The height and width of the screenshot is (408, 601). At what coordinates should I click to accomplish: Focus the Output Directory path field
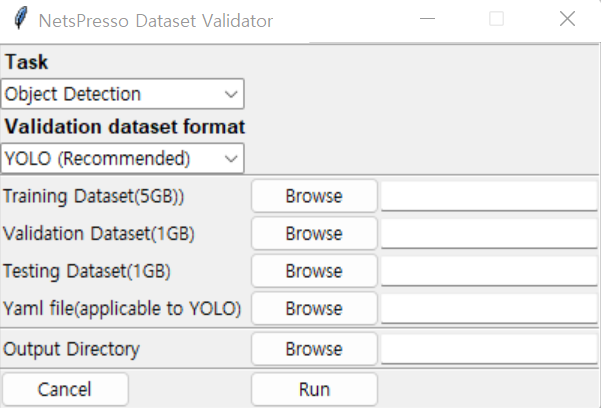pyautogui.click(x=488, y=350)
